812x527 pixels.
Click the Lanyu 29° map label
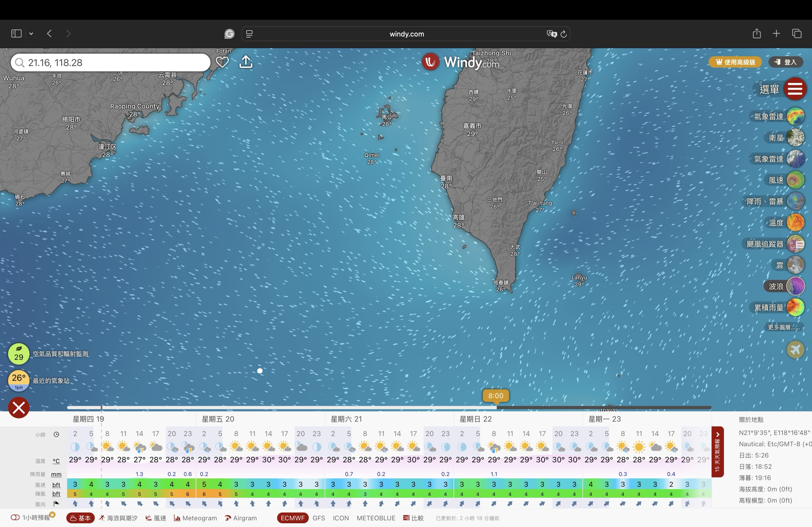click(579, 281)
